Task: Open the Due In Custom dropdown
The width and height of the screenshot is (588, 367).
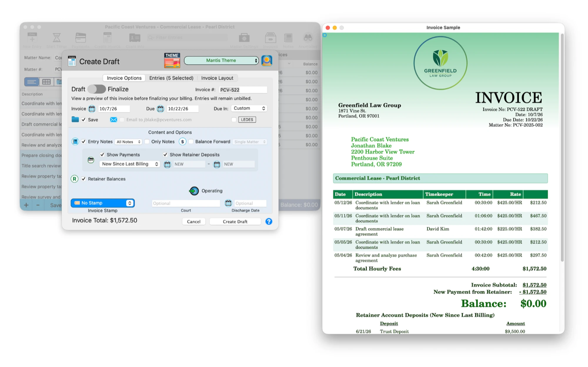Action: click(249, 108)
